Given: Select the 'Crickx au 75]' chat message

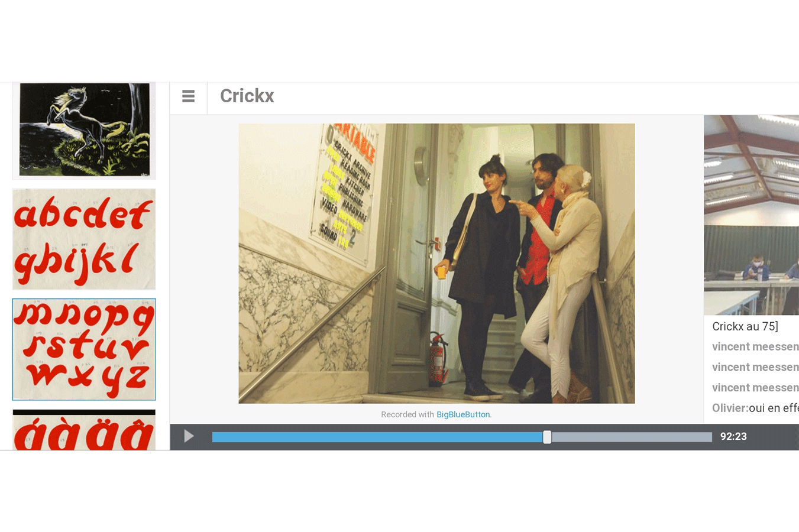Looking at the screenshot, I should click(745, 326).
